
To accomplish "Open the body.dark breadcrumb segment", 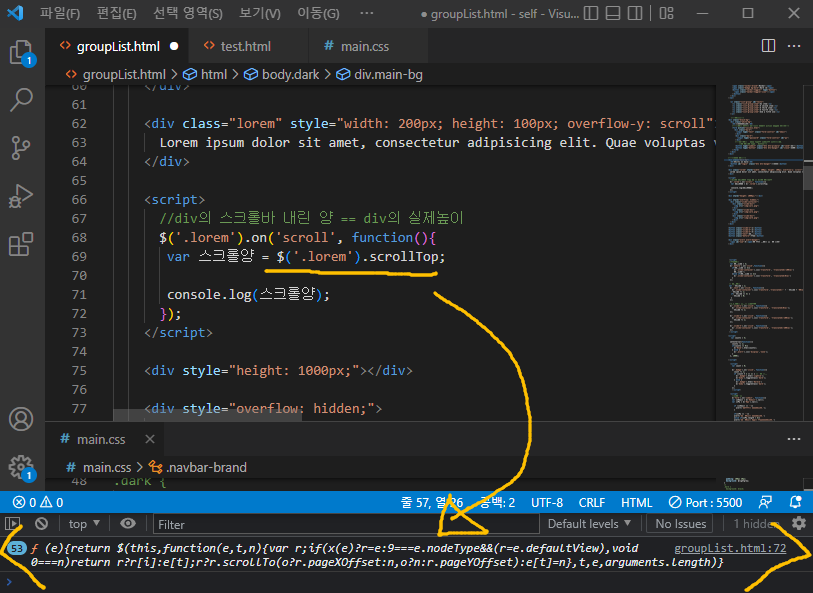I will tap(282, 75).
